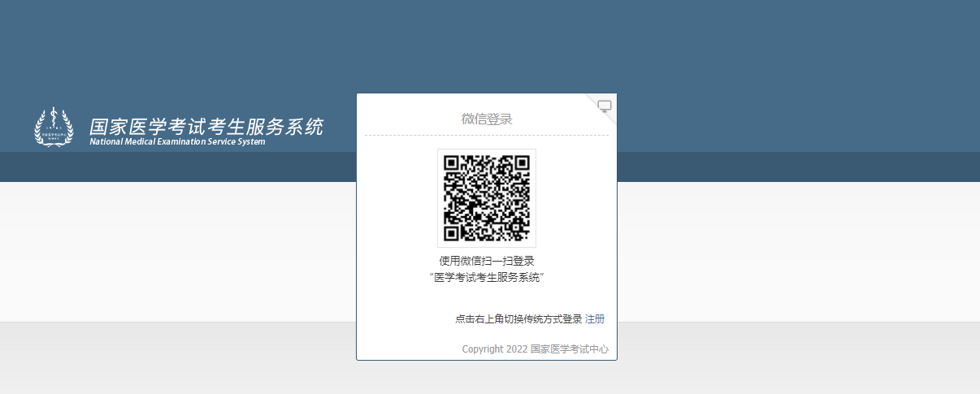Open the 注册 registration link
The height and width of the screenshot is (394, 980).
click(x=595, y=319)
